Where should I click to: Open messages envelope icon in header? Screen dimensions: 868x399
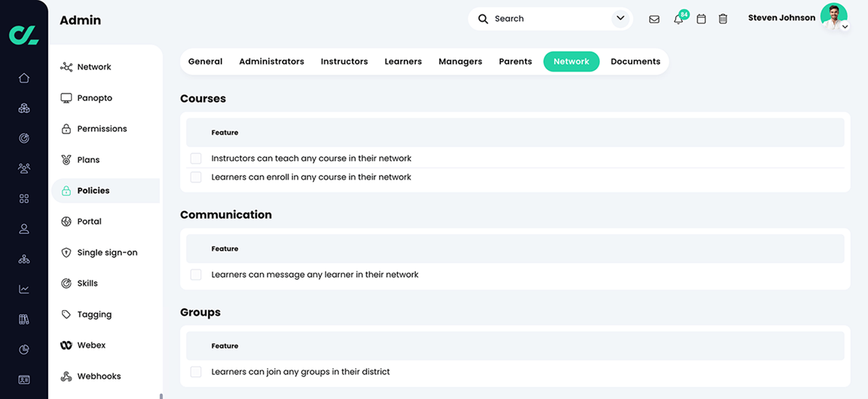point(654,19)
